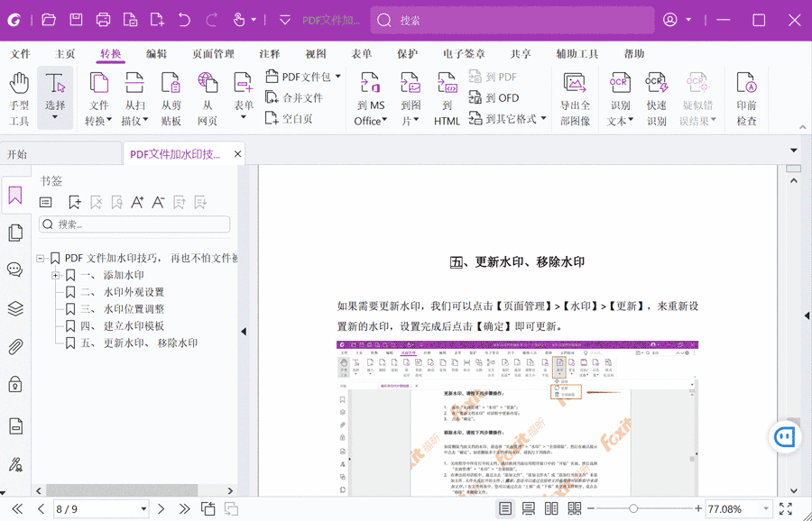Open zoom percentage dropdown
812x521 pixels.
766,509
